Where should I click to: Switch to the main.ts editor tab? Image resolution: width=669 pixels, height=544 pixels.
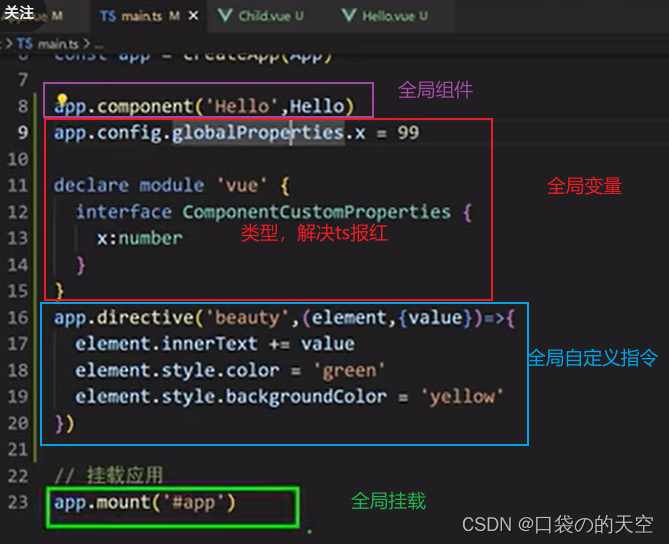pos(148,16)
